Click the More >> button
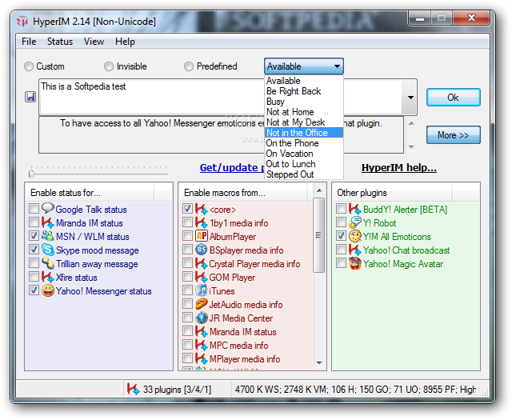 pyautogui.click(x=454, y=135)
